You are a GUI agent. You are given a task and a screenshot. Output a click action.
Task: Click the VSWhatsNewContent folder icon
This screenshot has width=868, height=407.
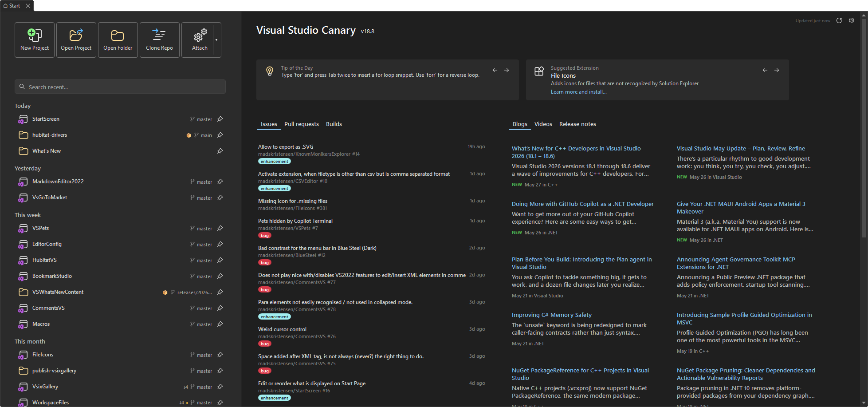pyautogui.click(x=23, y=292)
